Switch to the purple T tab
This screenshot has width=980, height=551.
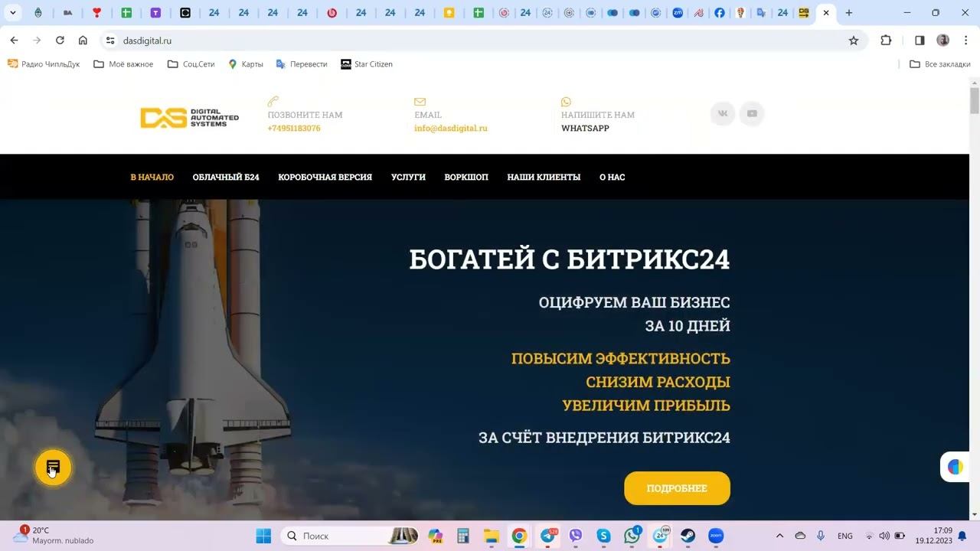155,13
